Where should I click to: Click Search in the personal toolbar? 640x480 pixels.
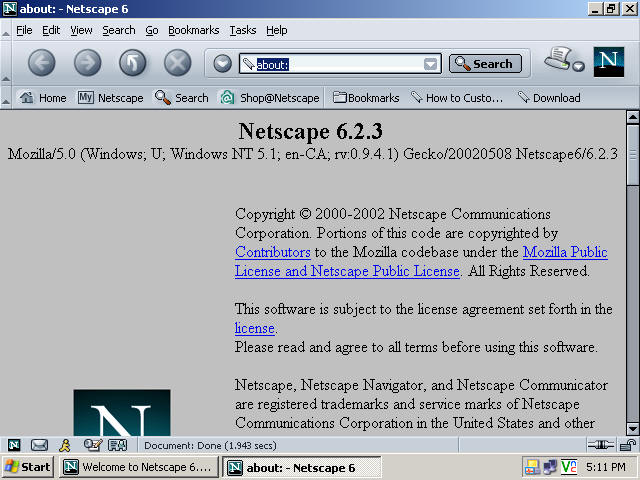coord(181,98)
